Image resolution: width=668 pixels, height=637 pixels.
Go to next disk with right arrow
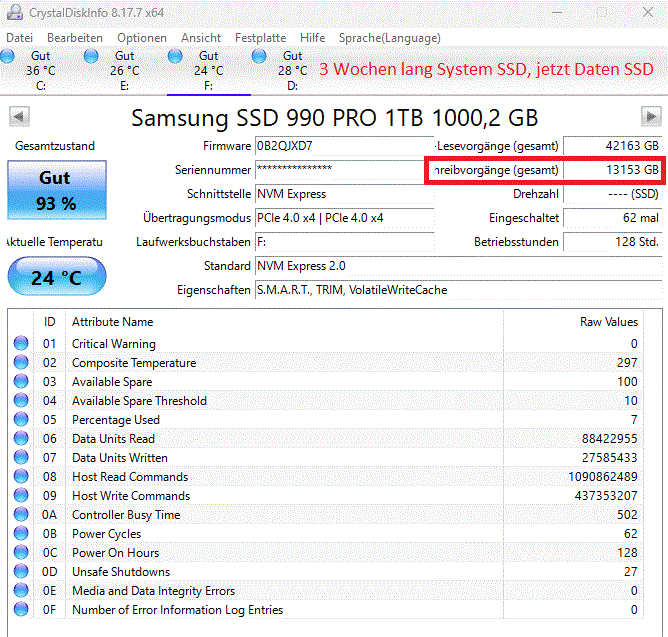click(651, 116)
